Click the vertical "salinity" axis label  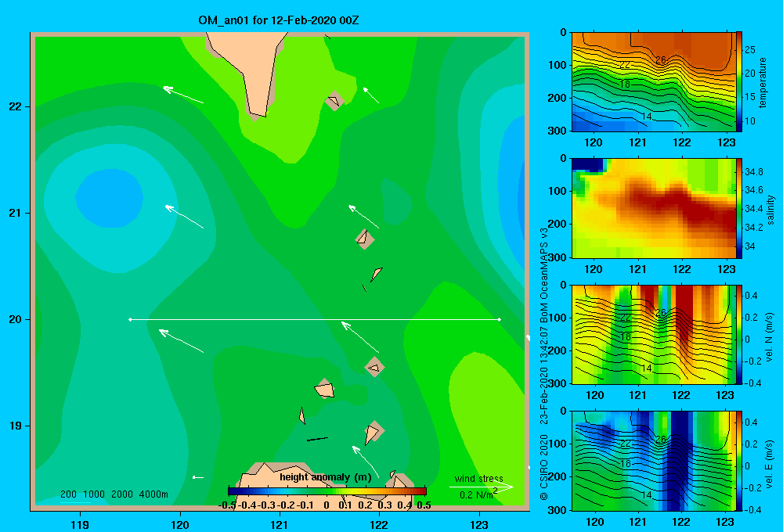point(770,210)
